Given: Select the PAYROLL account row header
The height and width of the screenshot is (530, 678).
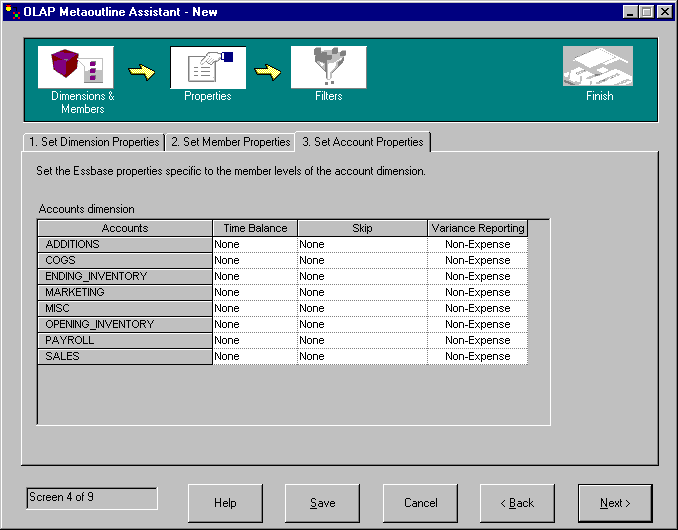Looking at the screenshot, I should coord(125,340).
